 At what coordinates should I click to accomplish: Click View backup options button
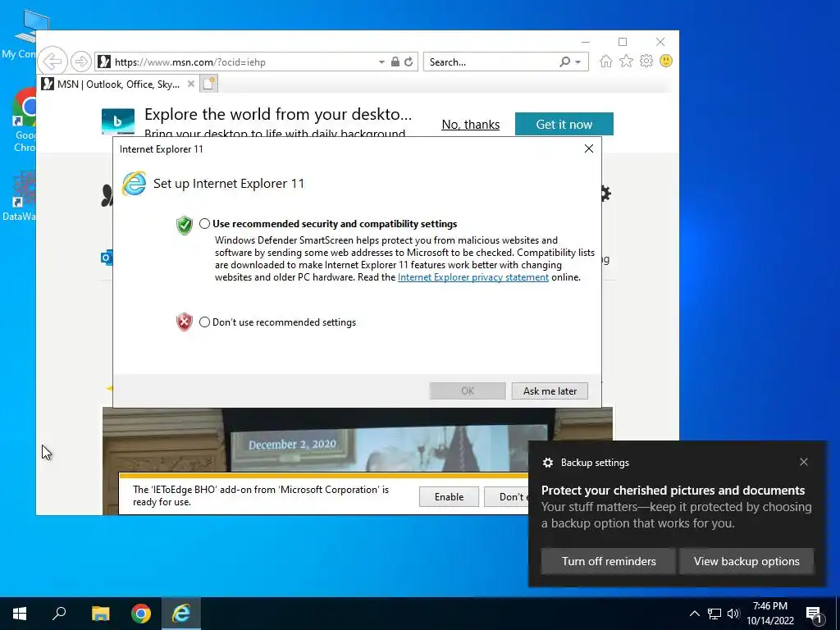746,561
